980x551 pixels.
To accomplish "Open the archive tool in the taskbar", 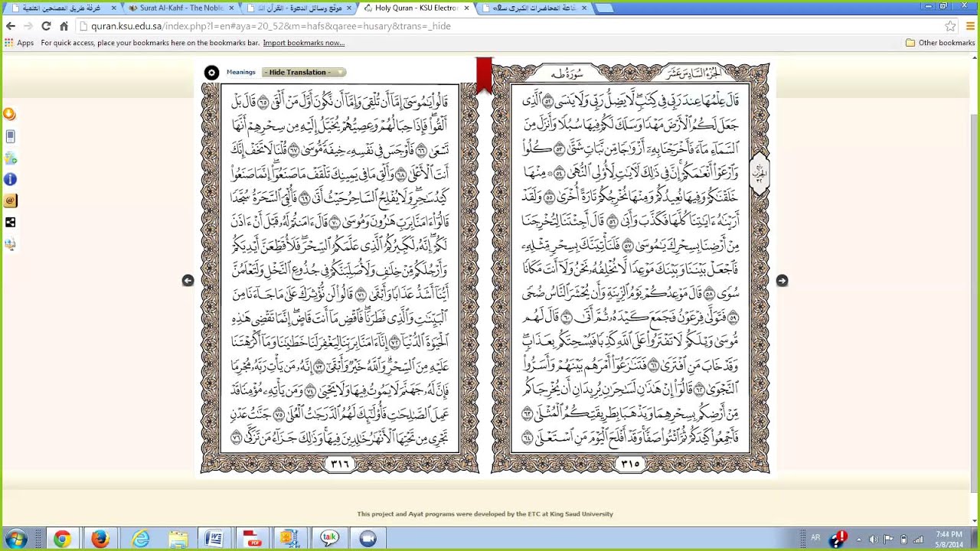I will [290, 539].
